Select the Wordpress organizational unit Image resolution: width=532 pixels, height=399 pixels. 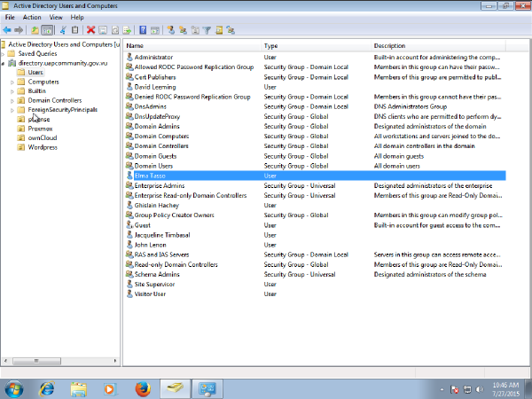43,147
